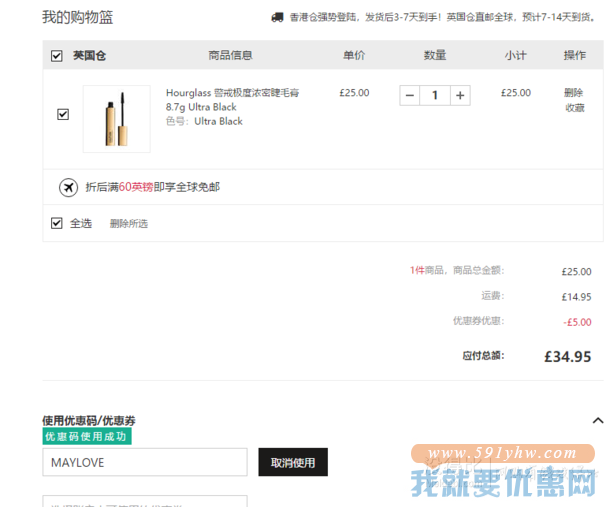Click the 商品总金额 £25.00 value
The width and height of the screenshot is (610, 507).
coord(577,272)
